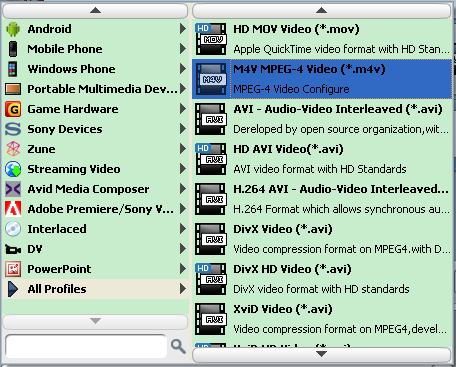
Task: Click the Portable Multimedia Devices icon
Action: [13, 89]
